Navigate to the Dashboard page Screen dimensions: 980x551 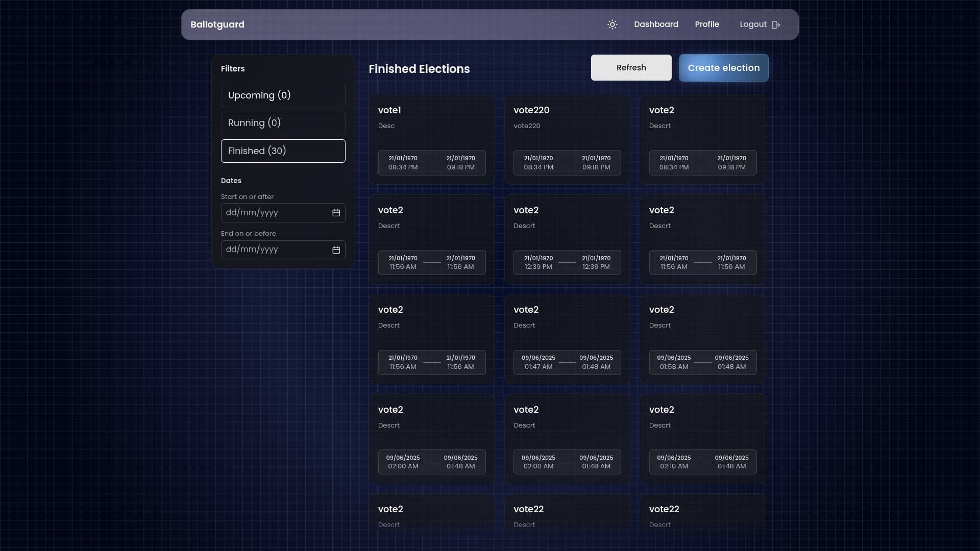tap(656, 24)
